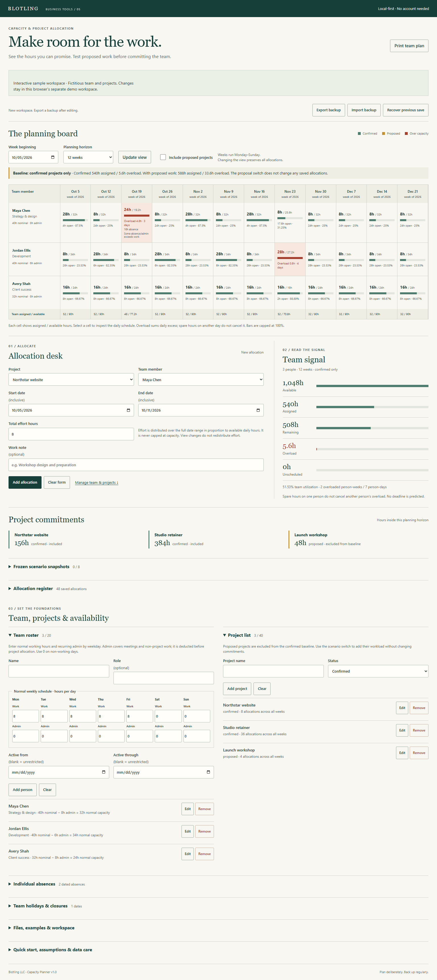This screenshot has height=980, width=437.
Task: Click the Project name input field
Action: point(273,671)
